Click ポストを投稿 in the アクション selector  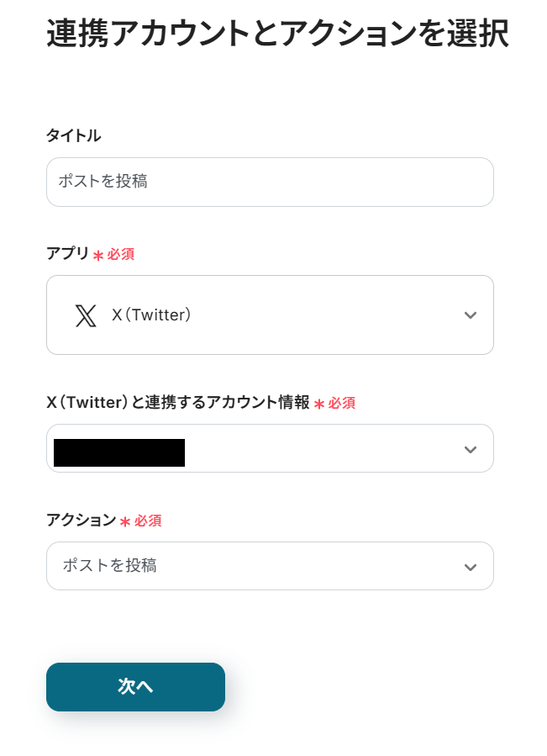[110, 566]
